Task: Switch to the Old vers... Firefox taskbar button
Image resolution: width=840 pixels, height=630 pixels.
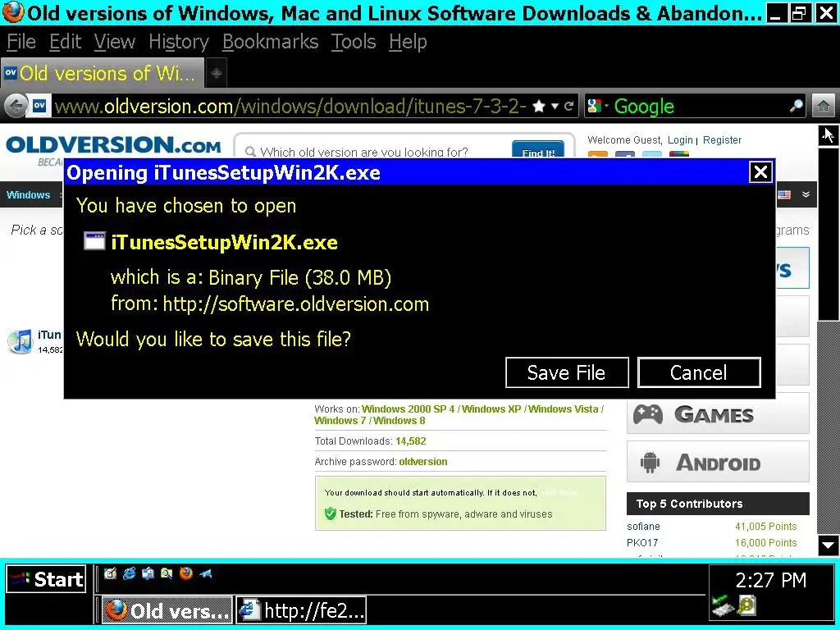Action: 167,610
